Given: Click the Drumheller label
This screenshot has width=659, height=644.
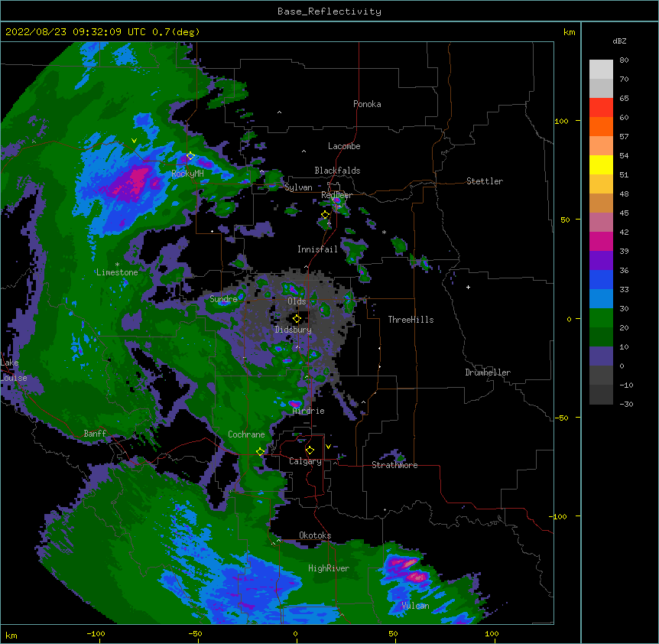Looking at the screenshot, I should [x=488, y=372].
